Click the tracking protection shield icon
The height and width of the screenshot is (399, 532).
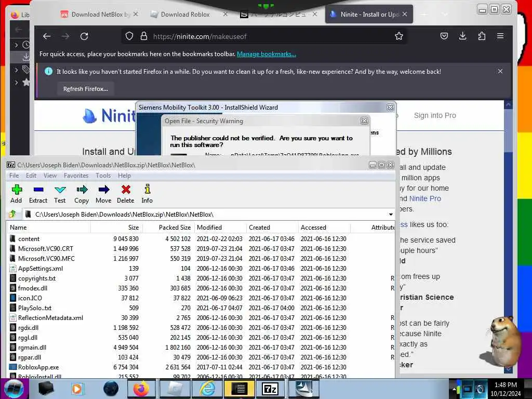point(129,36)
